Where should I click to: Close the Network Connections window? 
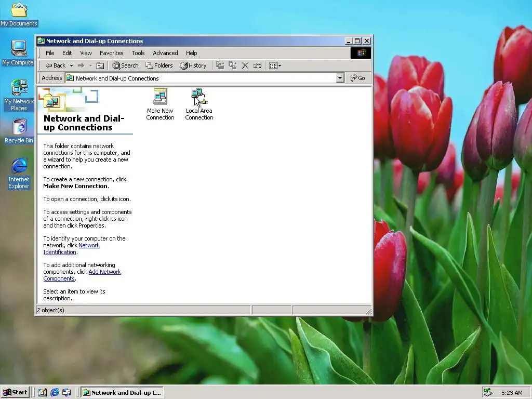367,41
